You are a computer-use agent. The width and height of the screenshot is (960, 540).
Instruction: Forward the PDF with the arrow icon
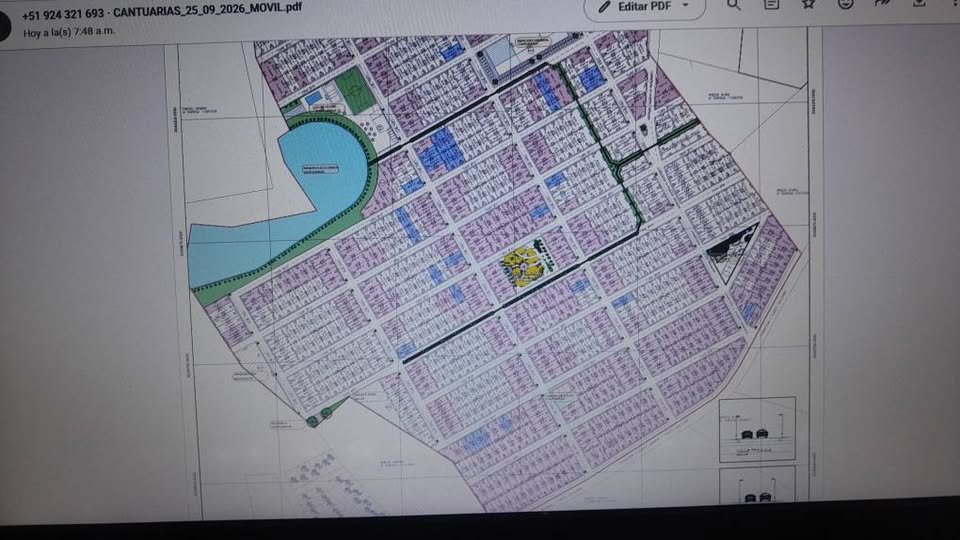tap(882, 3)
